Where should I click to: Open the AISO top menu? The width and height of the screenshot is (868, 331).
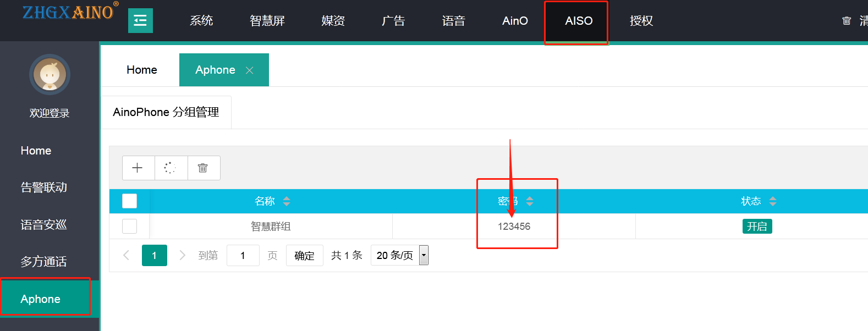tap(578, 21)
